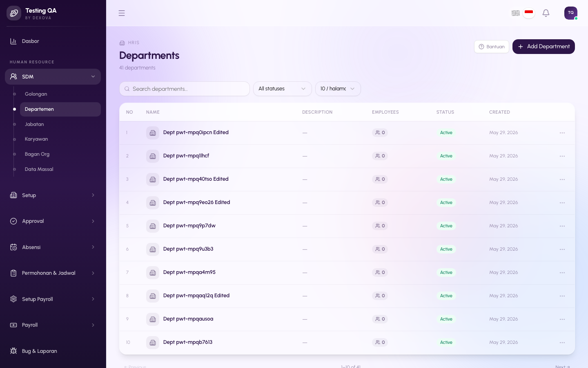Open row actions for Dept pwt-mpq40tso Edited
Image resolution: width=588 pixels, height=368 pixels.
tap(562, 180)
